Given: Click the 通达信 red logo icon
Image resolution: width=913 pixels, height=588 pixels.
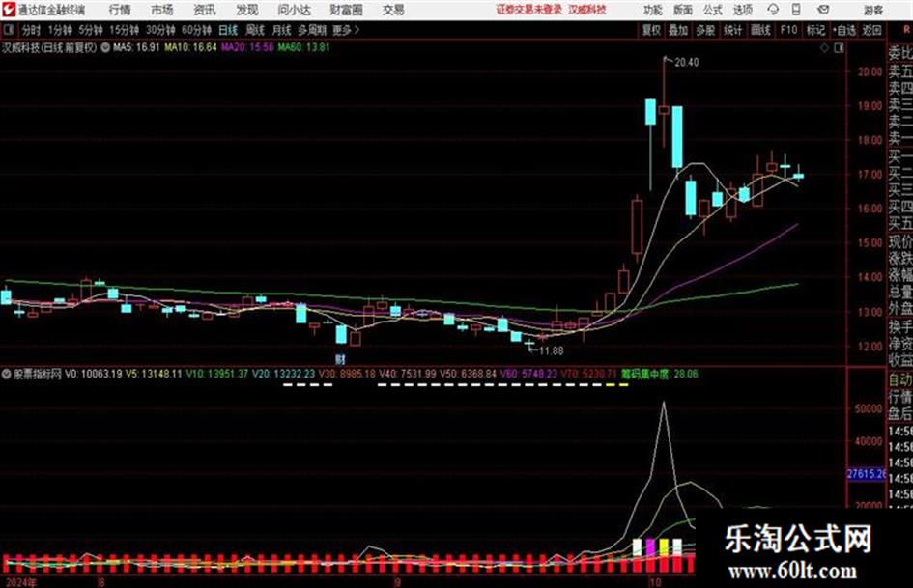Looking at the screenshot, I should click(x=9, y=10).
